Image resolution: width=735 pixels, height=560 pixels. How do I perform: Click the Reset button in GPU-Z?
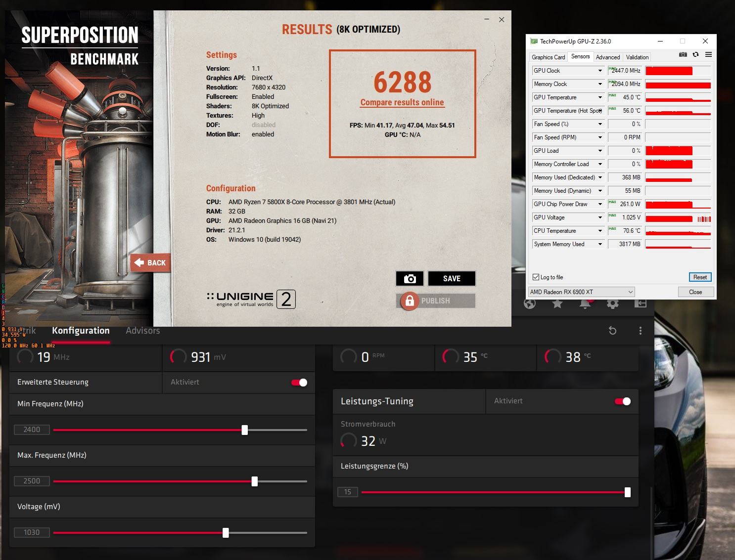(x=700, y=277)
